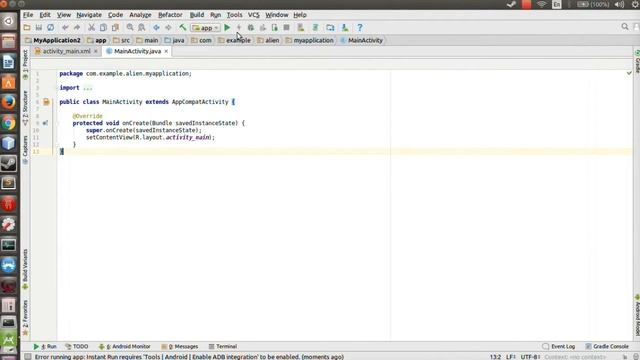640x360 pixels.
Task: Click the Cut scissors icon
Action: pyautogui.click(x=91, y=28)
